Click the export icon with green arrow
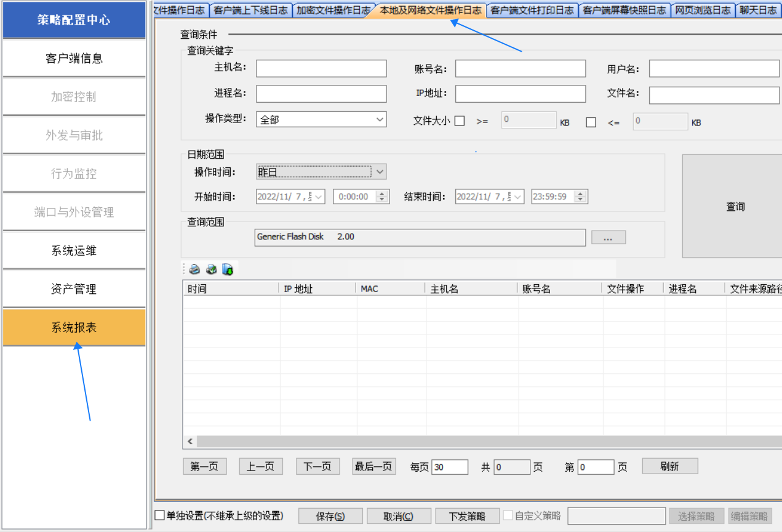Viewport: 782px width, 532px height. [228, 269]
